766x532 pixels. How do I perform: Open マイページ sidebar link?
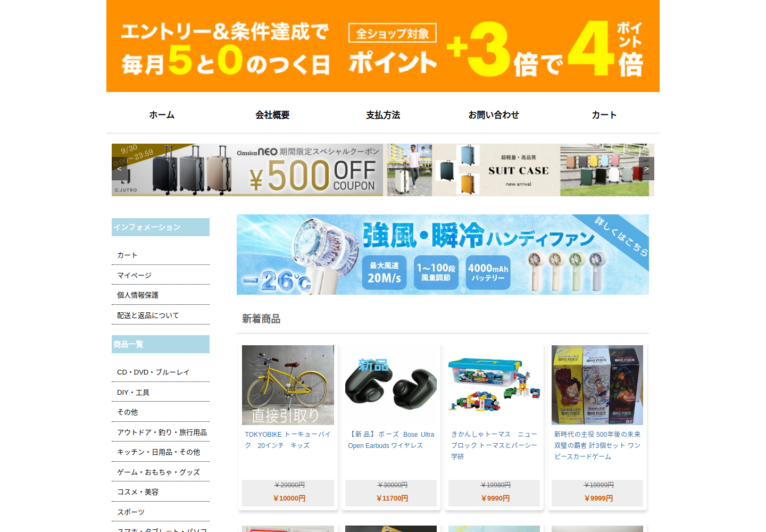pyautogui.click(x=134, y=276)
